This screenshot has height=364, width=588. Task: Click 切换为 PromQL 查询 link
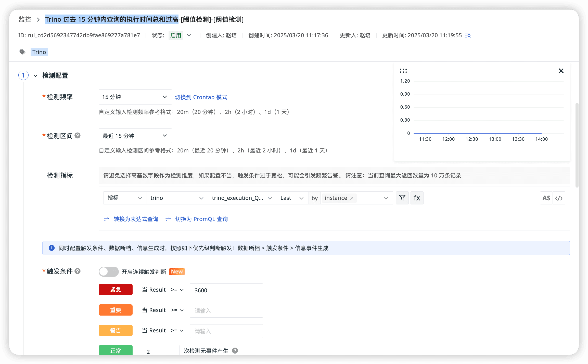pyautogui.click(x=201, y=219)
